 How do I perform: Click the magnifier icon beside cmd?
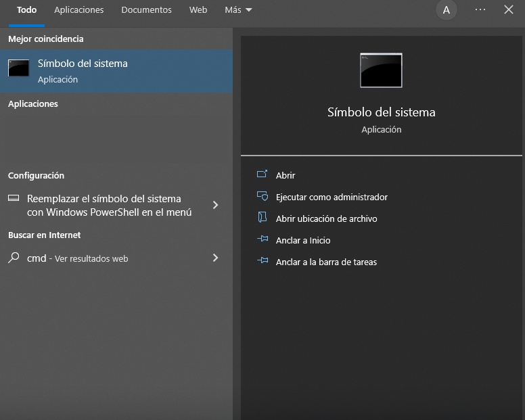click(x=14, y=258)
